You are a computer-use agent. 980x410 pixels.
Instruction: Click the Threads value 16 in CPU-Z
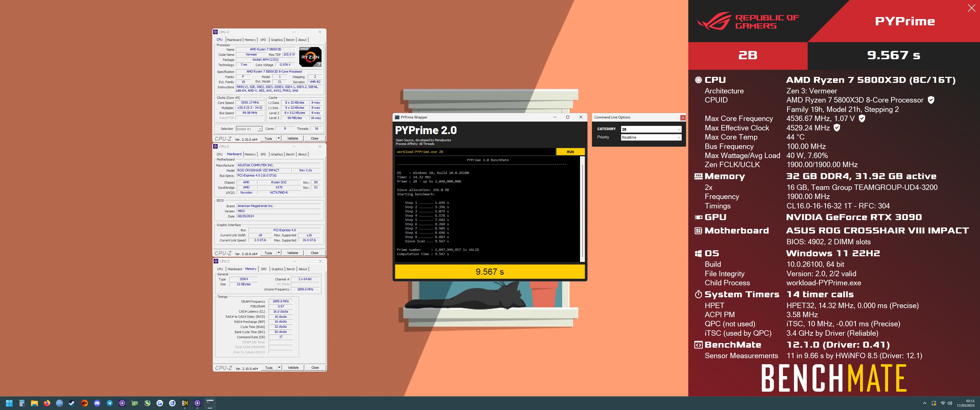coord(316,129)
